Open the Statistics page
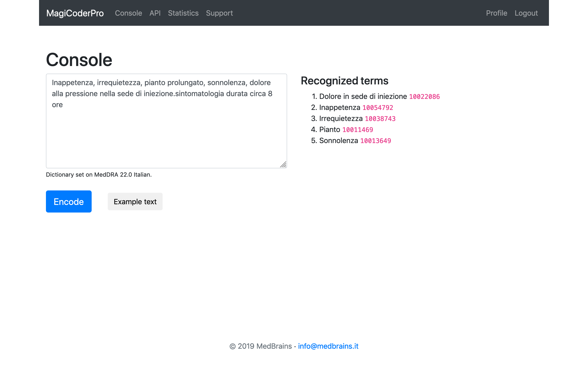Viewport: 588px width, 368px height. point(183,13)
